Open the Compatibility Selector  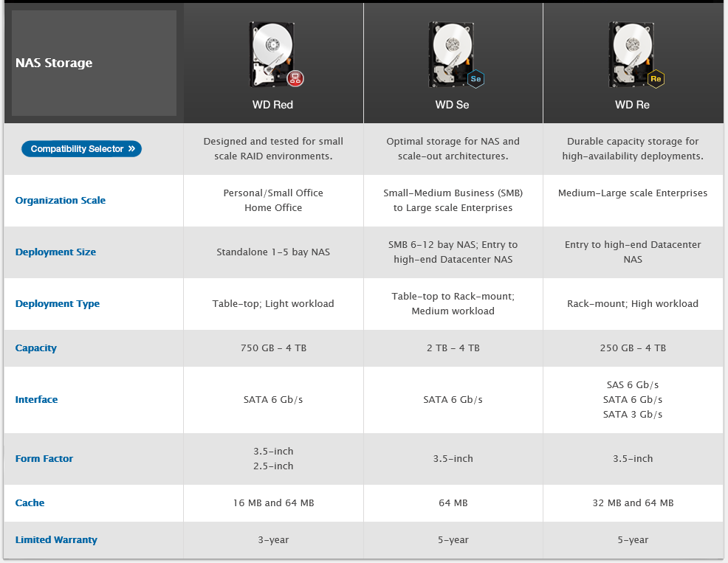(x=81, y=149)
